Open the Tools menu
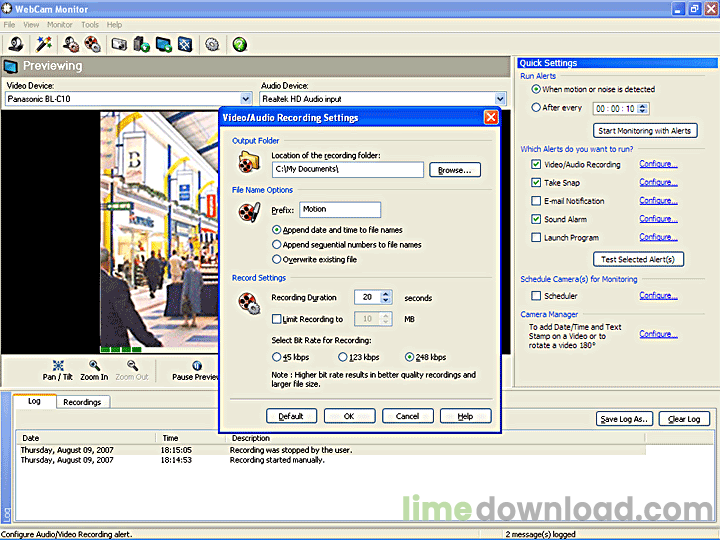This screenshot has width=720, height=540. point(90,25)
